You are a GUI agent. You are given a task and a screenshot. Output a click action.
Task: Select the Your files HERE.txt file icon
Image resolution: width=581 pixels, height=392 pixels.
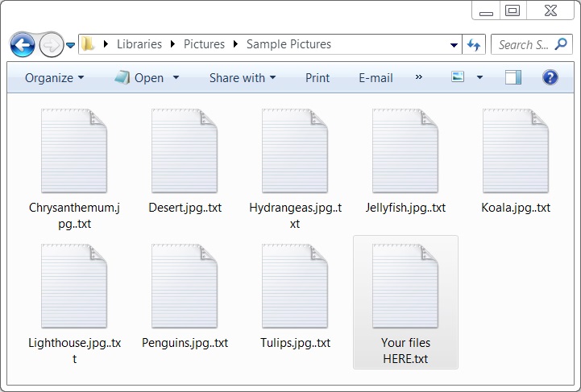(405, 286)
